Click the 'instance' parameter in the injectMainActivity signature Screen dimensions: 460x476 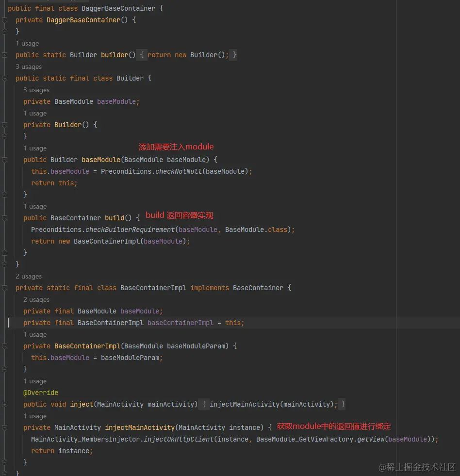[x=245, y=428]
